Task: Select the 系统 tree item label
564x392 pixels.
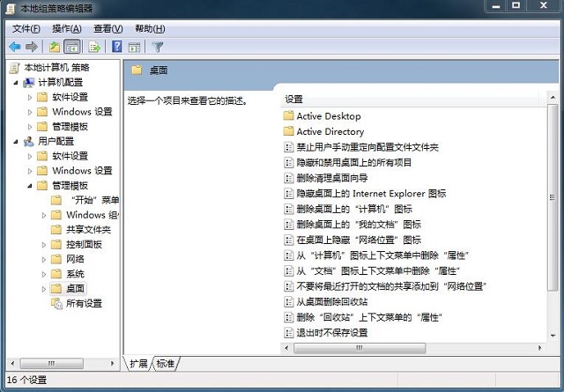Action: coord(75,274)
